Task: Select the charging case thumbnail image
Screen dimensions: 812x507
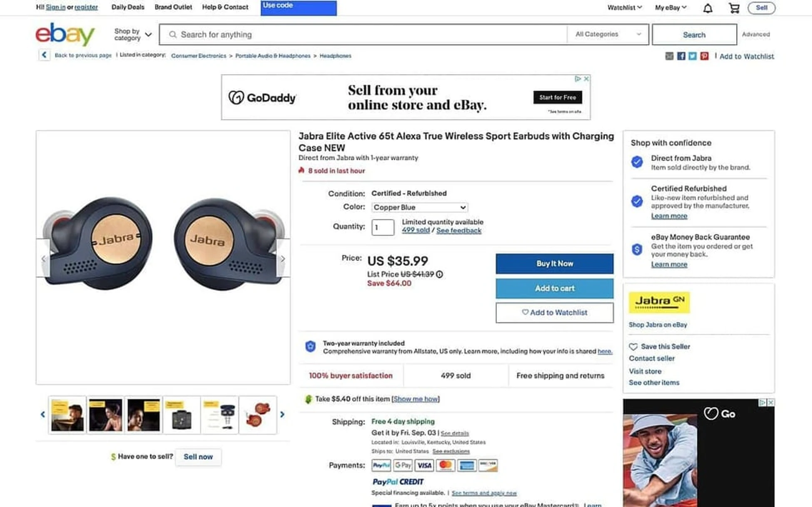Action: [x=182, y=415]
